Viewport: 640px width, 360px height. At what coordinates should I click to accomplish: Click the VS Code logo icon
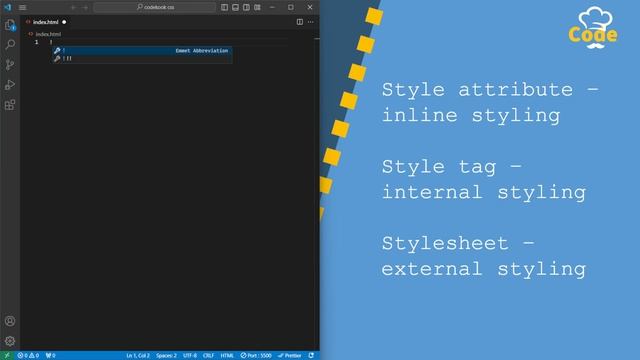tap(8, 7)
